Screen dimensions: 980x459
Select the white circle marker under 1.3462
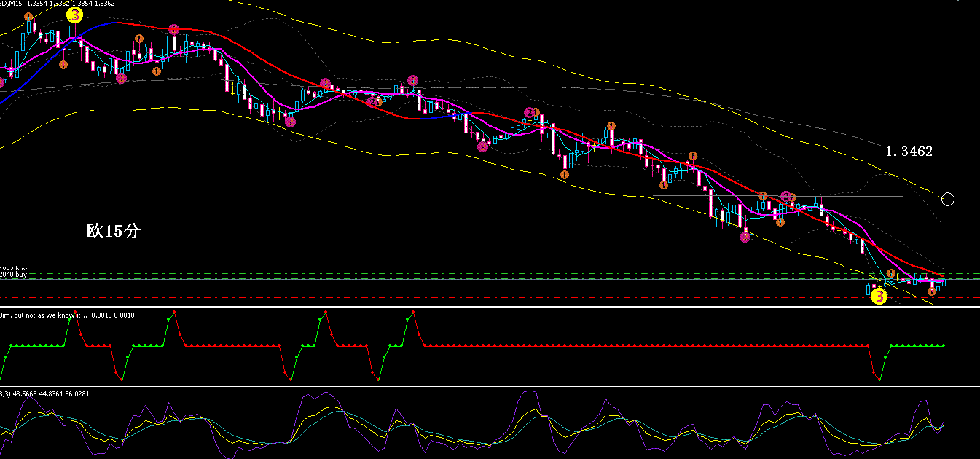pyautogui.click(x=947, y=199)
